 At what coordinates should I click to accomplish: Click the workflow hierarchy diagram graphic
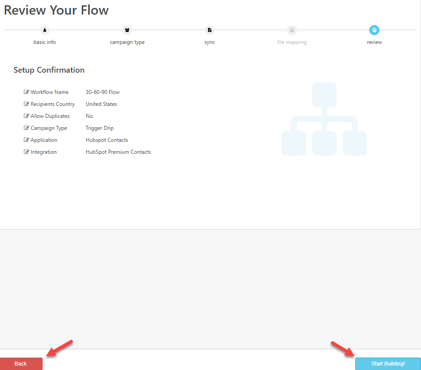point(324,119)
